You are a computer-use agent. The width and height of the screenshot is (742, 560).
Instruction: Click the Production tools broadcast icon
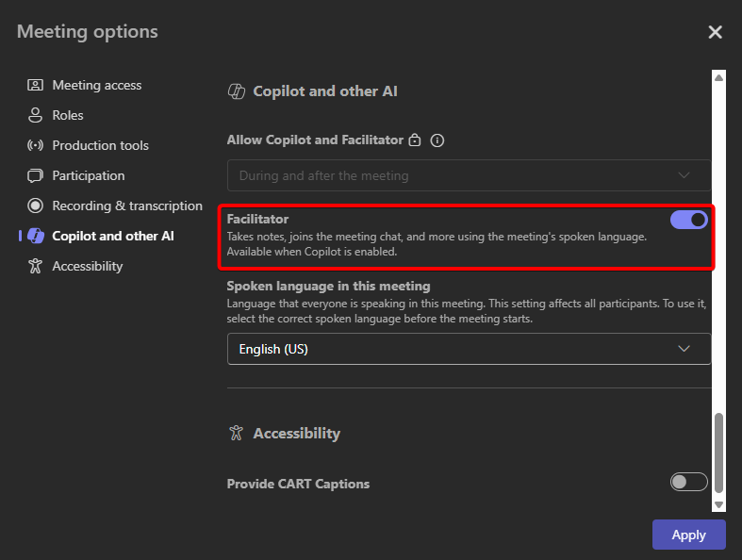pyautogui.click(x=35, y=145)
